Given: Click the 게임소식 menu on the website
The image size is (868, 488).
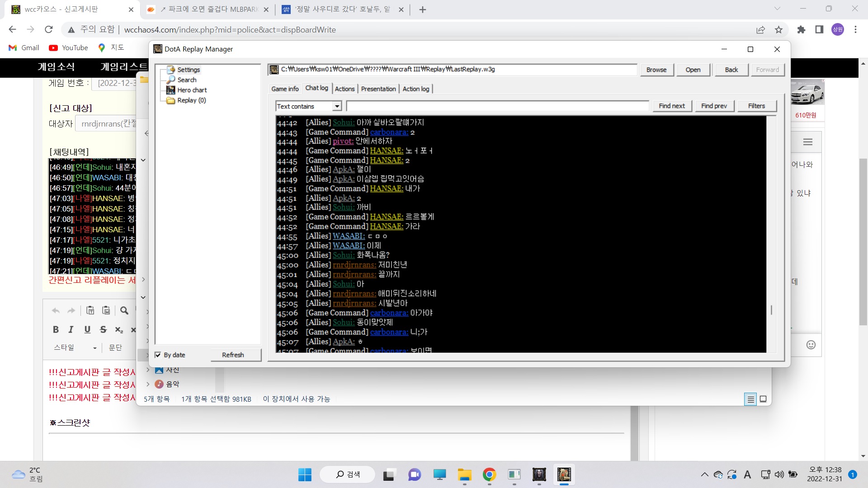Looking at the screenshot, I should [56, 67].
